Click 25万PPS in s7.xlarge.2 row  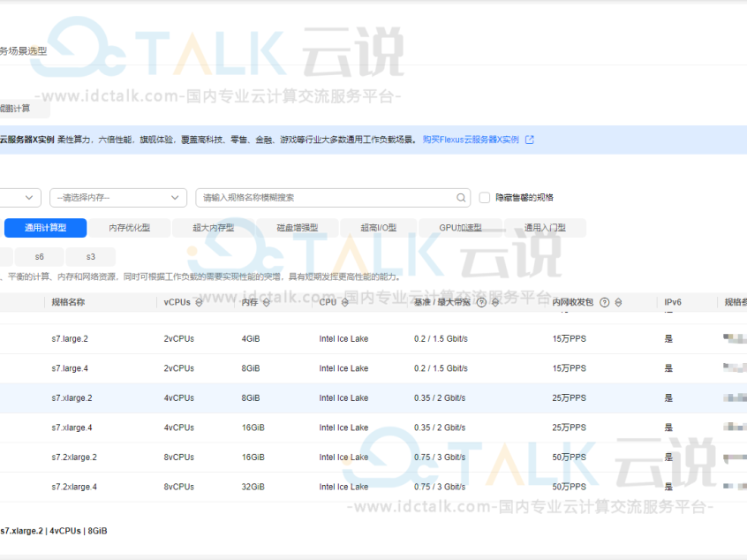570,398
